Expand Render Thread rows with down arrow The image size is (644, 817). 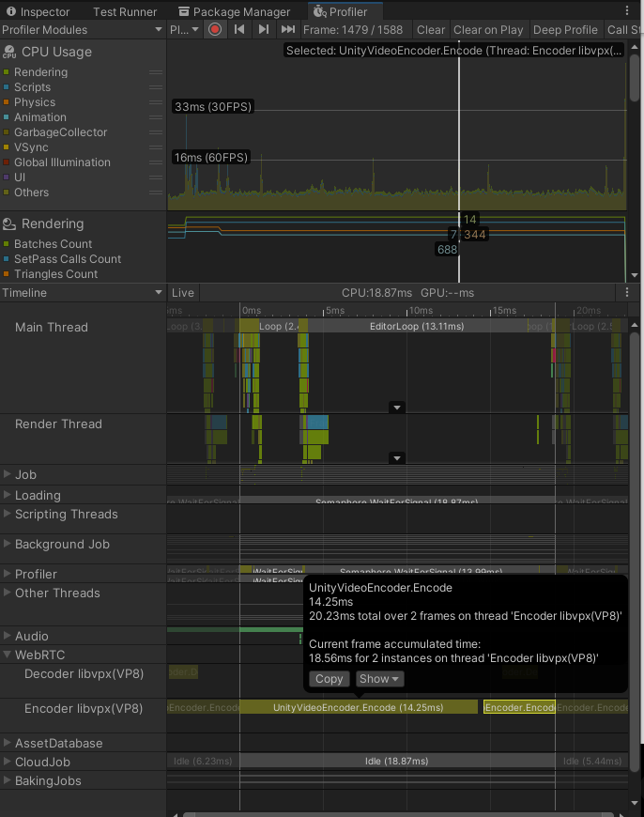(397, 458)
